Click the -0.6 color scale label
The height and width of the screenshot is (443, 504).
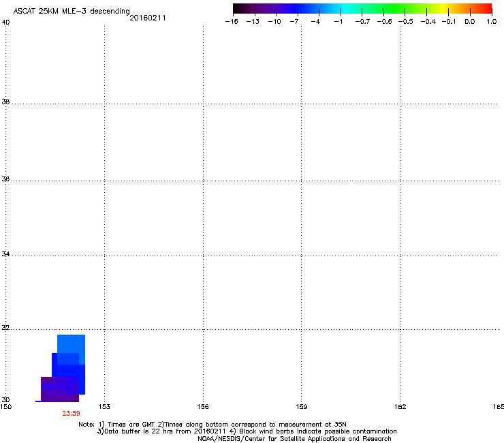click(384, 22)
